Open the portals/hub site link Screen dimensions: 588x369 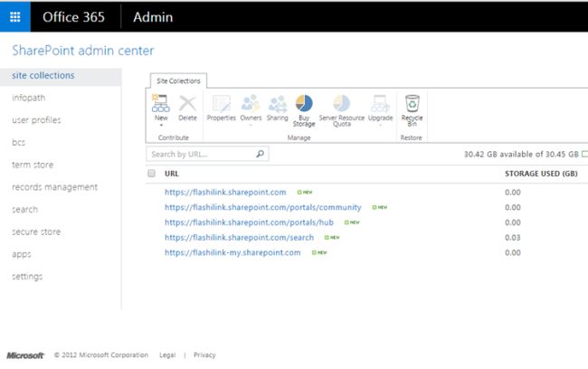pyautogui.click(x=249, y=222)
